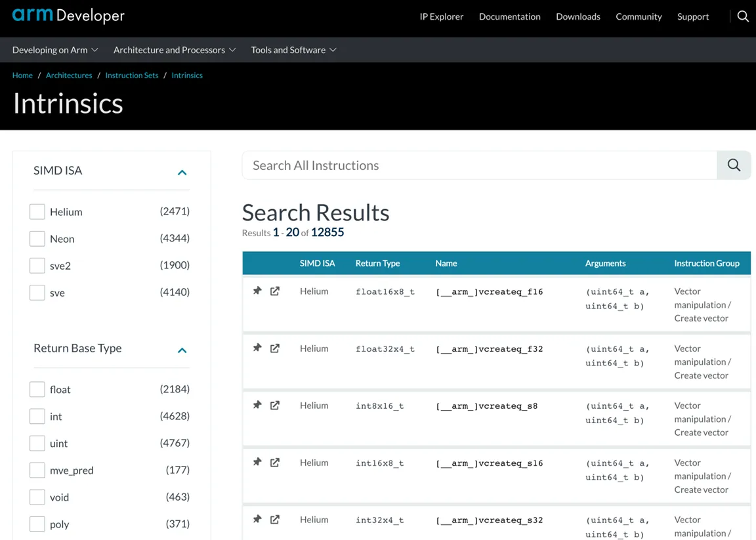The height and width of the screenshot is (540, 756).
Task: Pin the vcreateq_f32 result row
Action: (x=257, y=348)
